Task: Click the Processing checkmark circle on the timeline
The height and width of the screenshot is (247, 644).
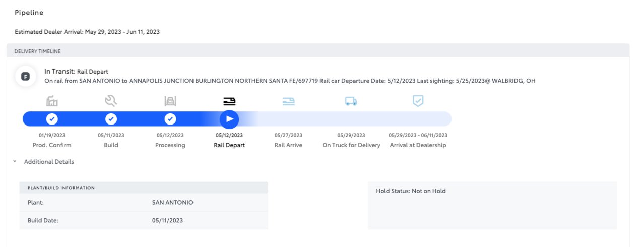Action: click(170, 119)
